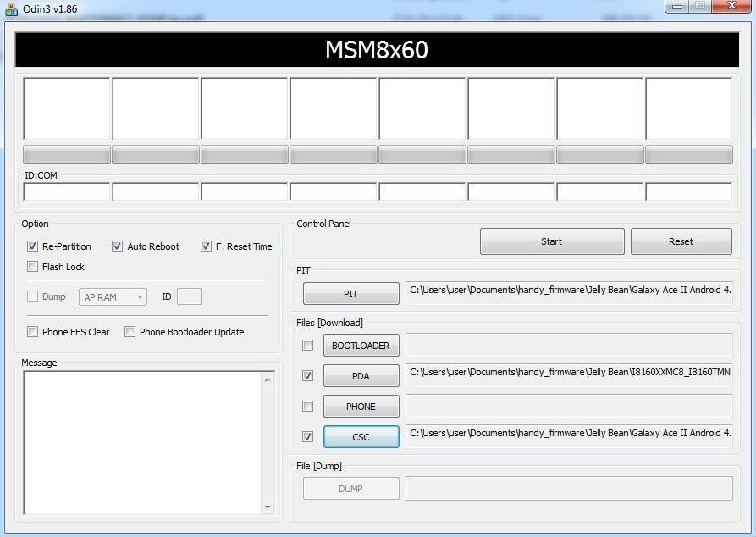Click the PDA file path field
The width and height of the screenshot is (756, 537).
(570, 375)
